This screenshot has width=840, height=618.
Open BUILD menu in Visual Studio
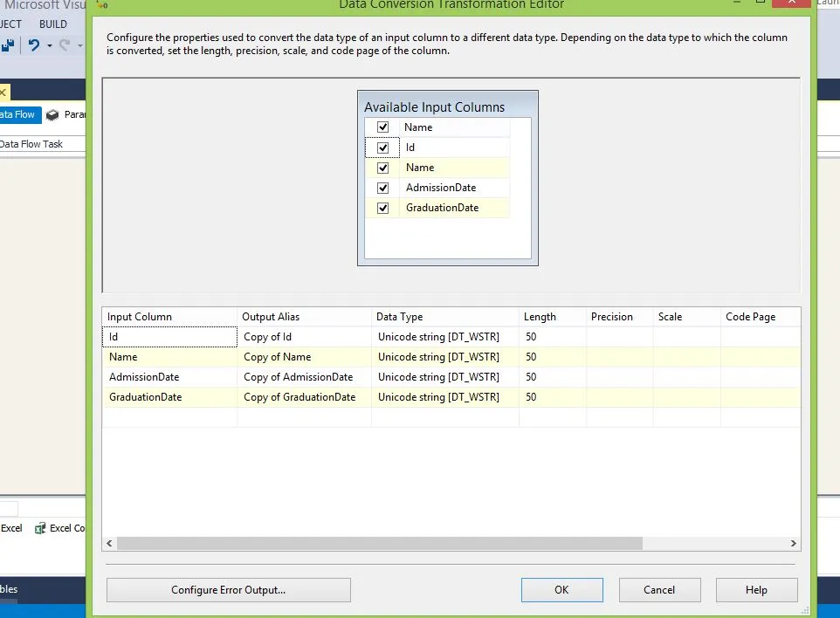[x=53, y=24]
